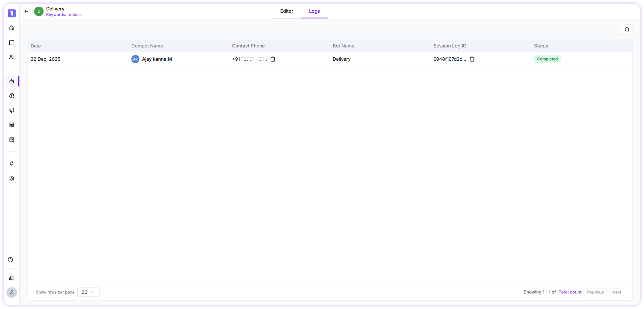
Task: Click the green Delivery bot avatar
Action: 39,12
